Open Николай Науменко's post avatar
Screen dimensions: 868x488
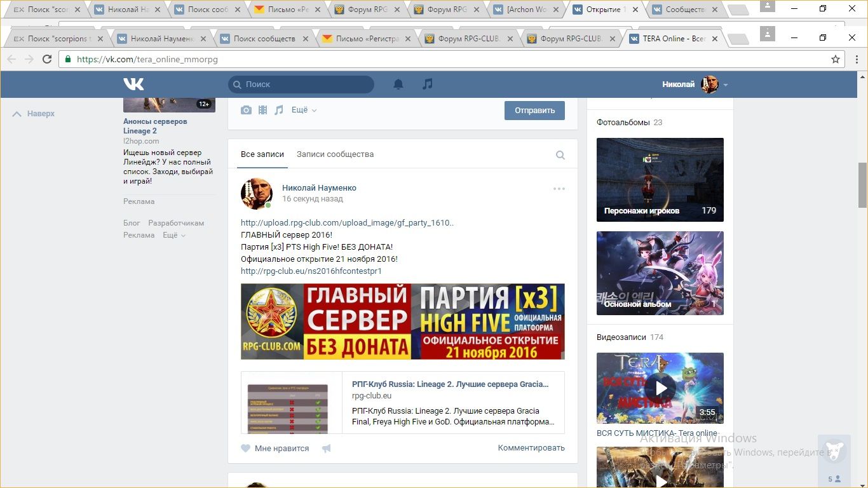257,194
